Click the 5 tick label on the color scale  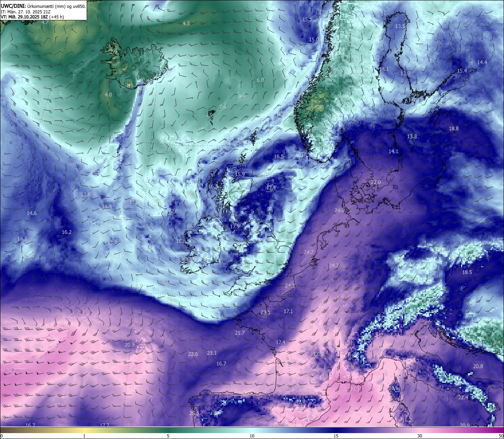pos(168,436)
